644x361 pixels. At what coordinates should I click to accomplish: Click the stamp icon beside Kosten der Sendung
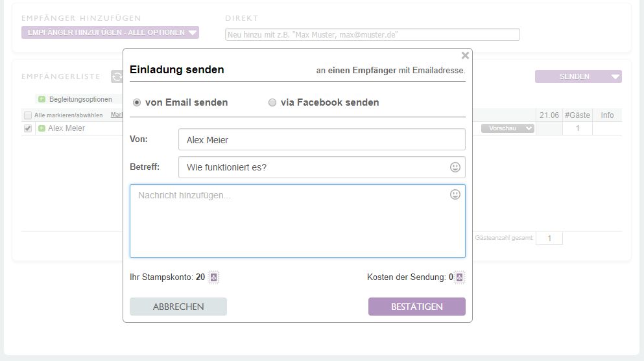[x=459, y=277]
